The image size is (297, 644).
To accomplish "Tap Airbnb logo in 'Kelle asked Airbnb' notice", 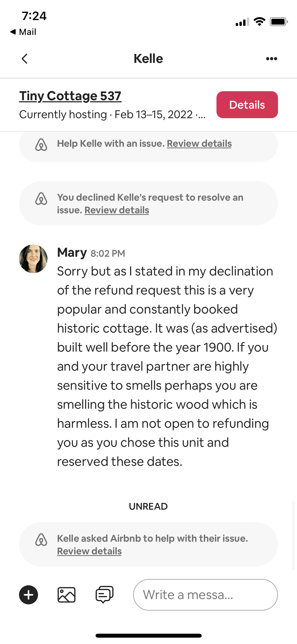I will pos(41,540).
